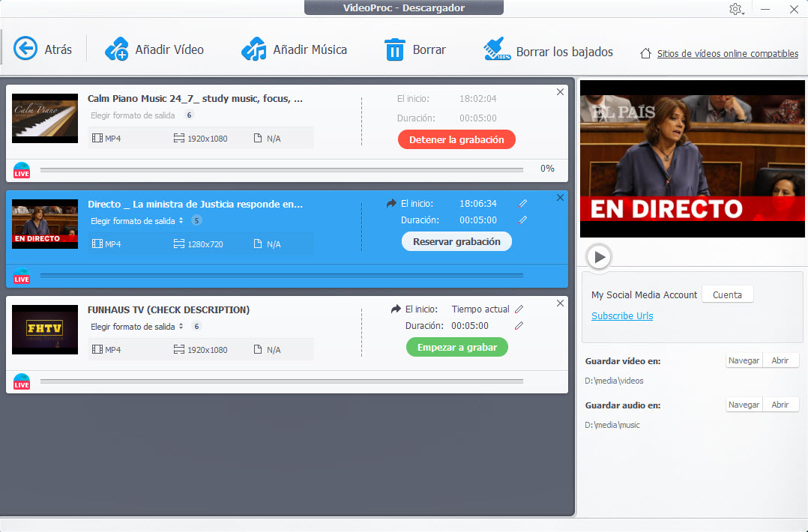
Task: Click the Borrar trash can icon
Action: 394,49
